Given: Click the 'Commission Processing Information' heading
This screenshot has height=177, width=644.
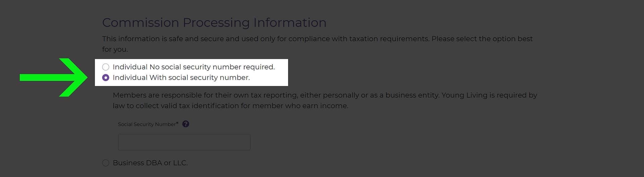Looking at the screenshot, I should 214,23.
